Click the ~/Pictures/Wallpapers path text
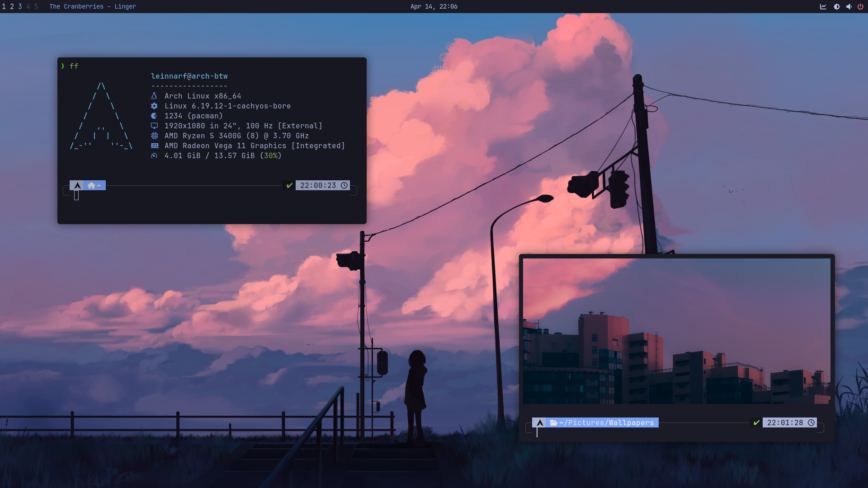 [x=606, y=422]
